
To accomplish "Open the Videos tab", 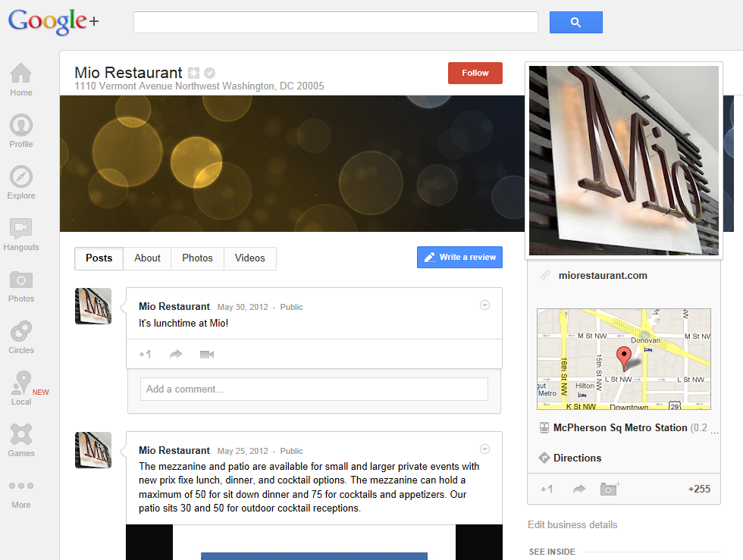I will (x=249, y=258).
